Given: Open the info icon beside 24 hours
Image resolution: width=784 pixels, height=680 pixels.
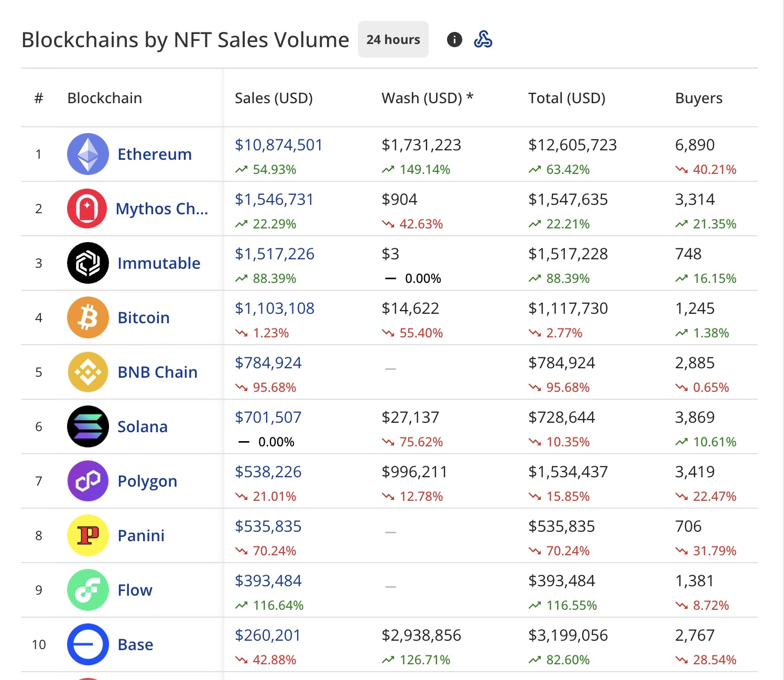Looking at the screenshot, I should 454,39.
